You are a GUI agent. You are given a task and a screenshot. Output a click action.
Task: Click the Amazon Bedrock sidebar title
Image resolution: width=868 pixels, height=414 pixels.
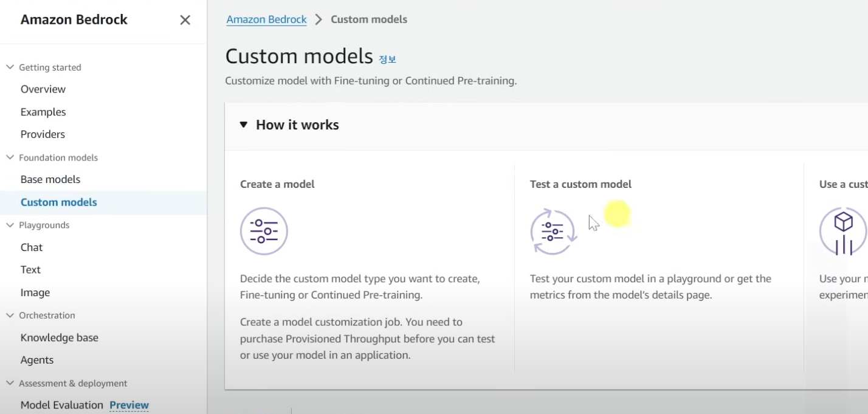coord(74,19)
